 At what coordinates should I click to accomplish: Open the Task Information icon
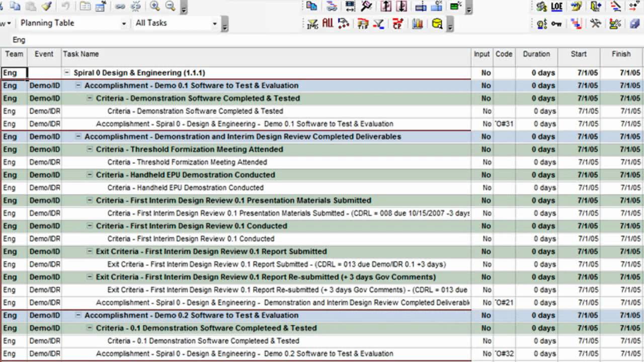pyautogui.click(x=86, y=6)
